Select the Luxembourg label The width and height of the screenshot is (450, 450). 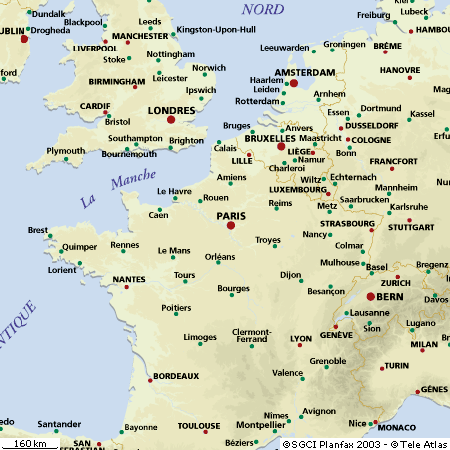coord(298,190)
